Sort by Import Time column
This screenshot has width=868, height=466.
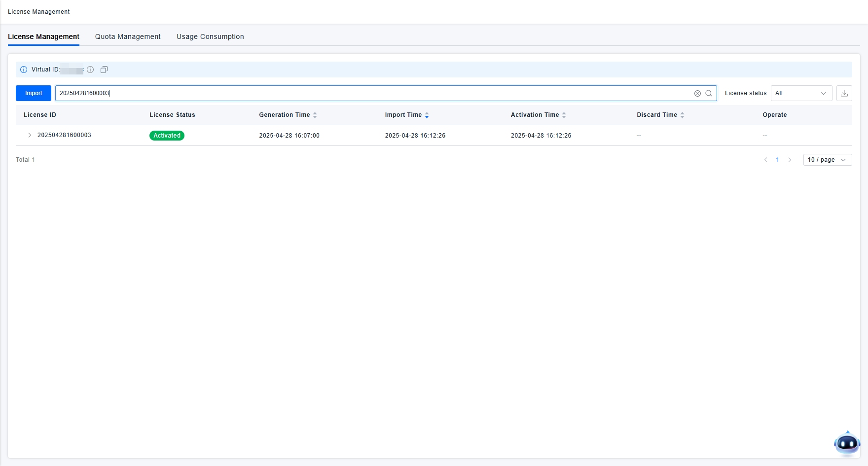(x=427, y=115)
